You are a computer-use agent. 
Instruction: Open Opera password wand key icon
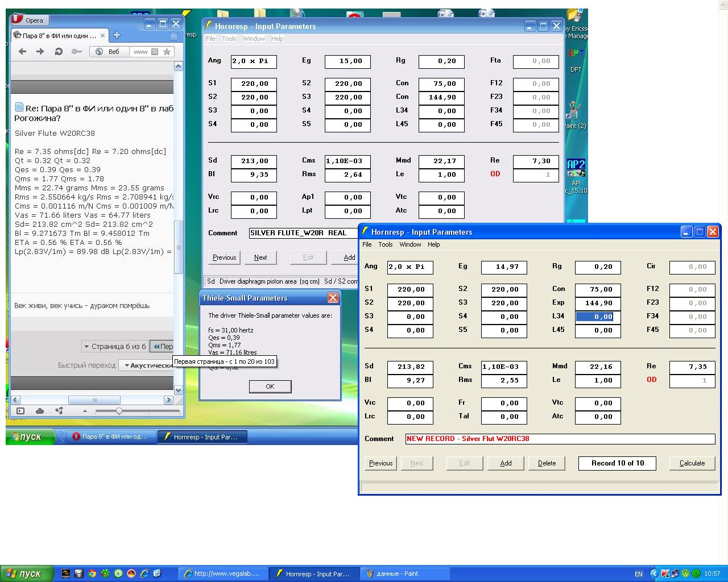(x=76, y=52)
